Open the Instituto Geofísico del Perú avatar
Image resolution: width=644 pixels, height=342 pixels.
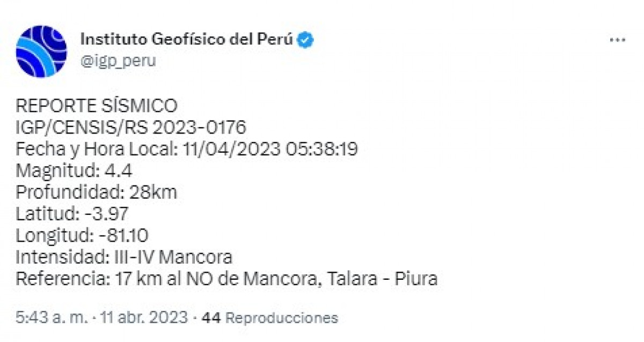tap(41, 51)
